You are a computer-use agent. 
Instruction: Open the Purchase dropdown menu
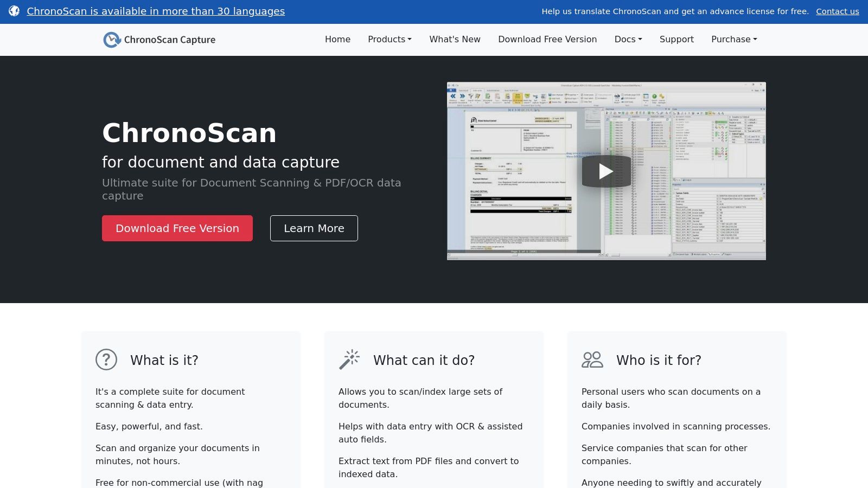pyautogui.click(x=734, y=39)
